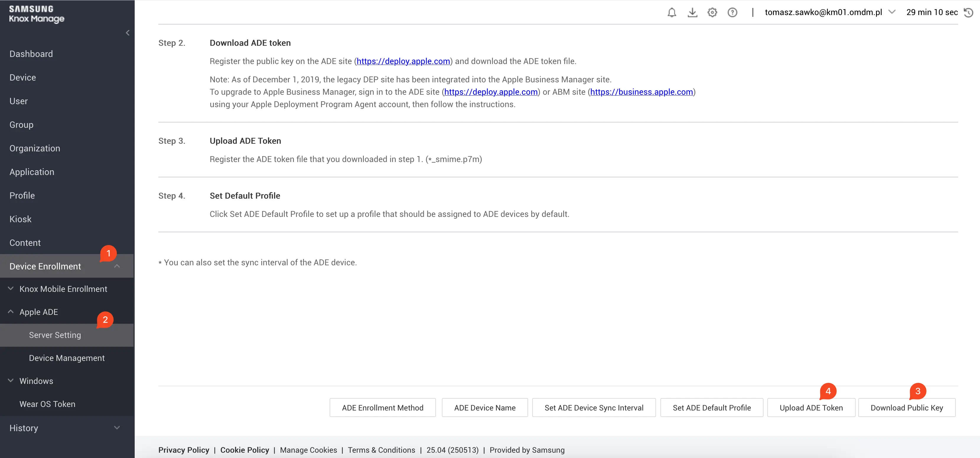Click the 29 min 10 sec timer text
The image size is (980, 458).
click(x=932, y=12)
